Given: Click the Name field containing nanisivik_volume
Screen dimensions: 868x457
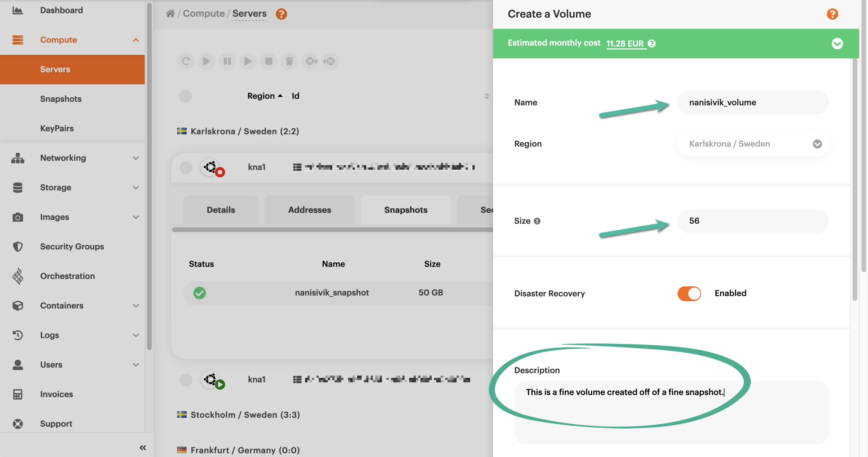Looking at the screenshot, I should [x=753, y=103].
